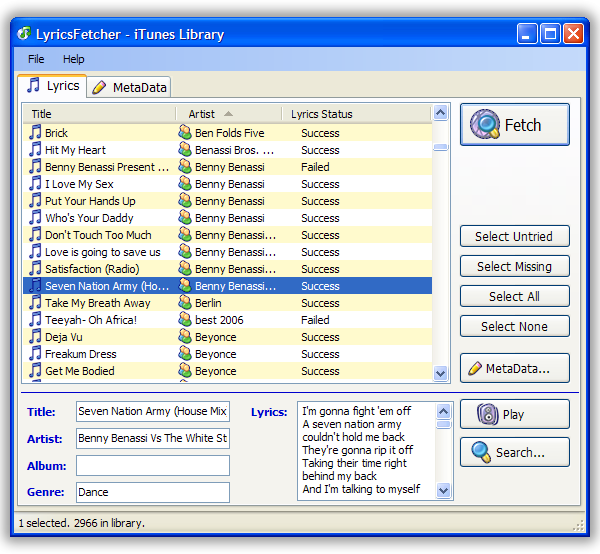
Task: Switch to the MetaData tab
Action: (x=129, y=87)
